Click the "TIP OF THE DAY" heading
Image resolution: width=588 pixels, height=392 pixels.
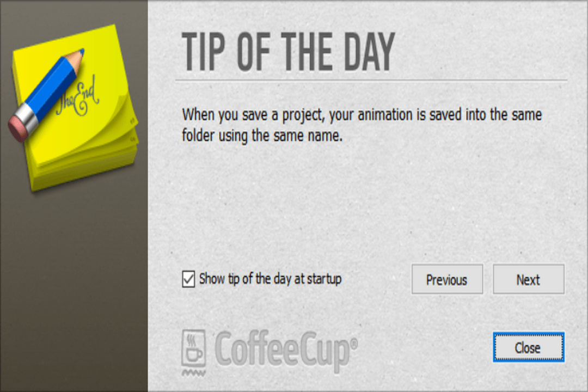pyautogui.click(x=288, y=52)
